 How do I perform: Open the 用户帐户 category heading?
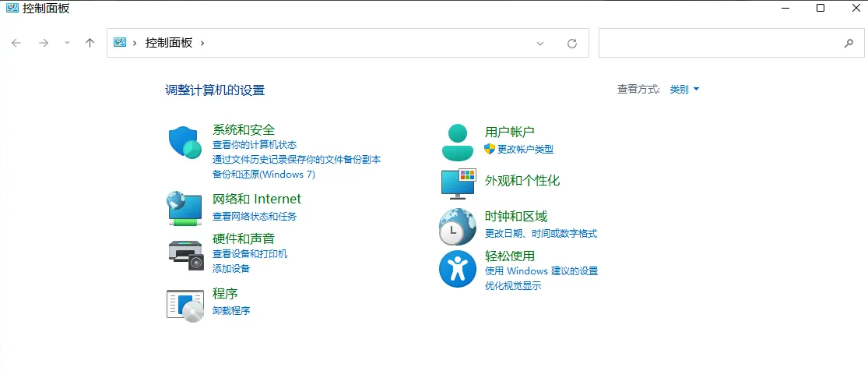pos(510,132)
